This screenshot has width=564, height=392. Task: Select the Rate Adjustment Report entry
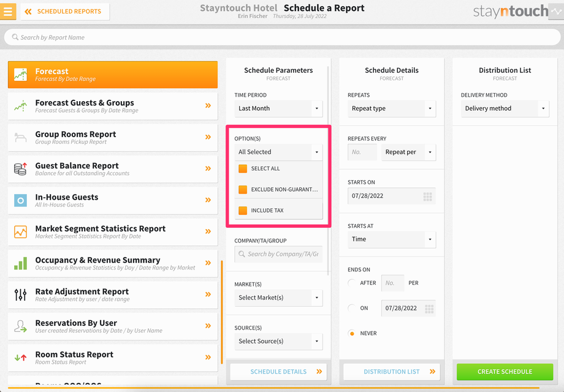pos(113,295)
